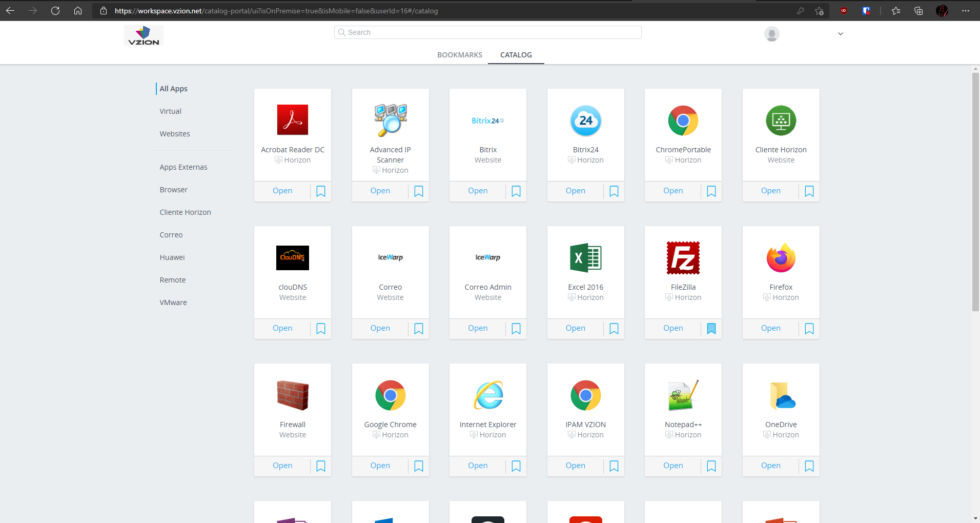Click the catalog Search field
The image size is (980, 523).
pos(488,32)
